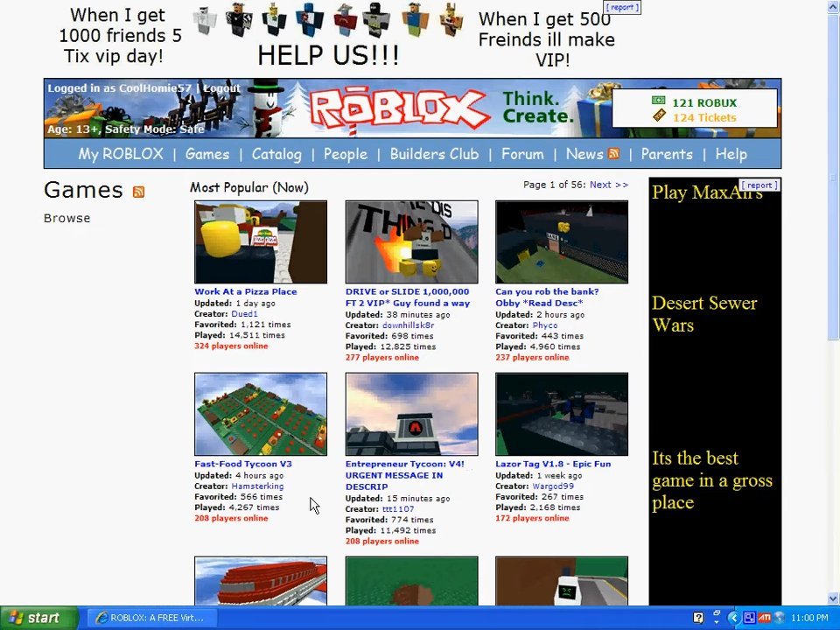Click the ATI tray icon
This screenshot has height=630, width=840.
(765, 618)
